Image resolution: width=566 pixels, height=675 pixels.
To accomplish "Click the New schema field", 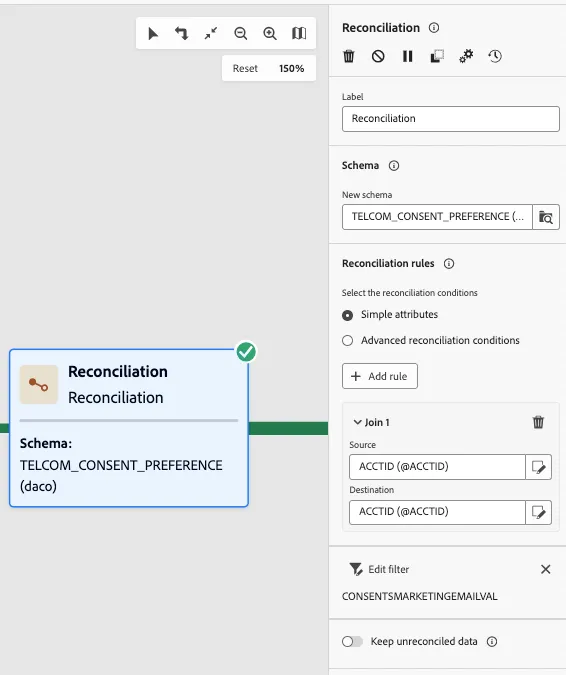I will coord(437,217).
